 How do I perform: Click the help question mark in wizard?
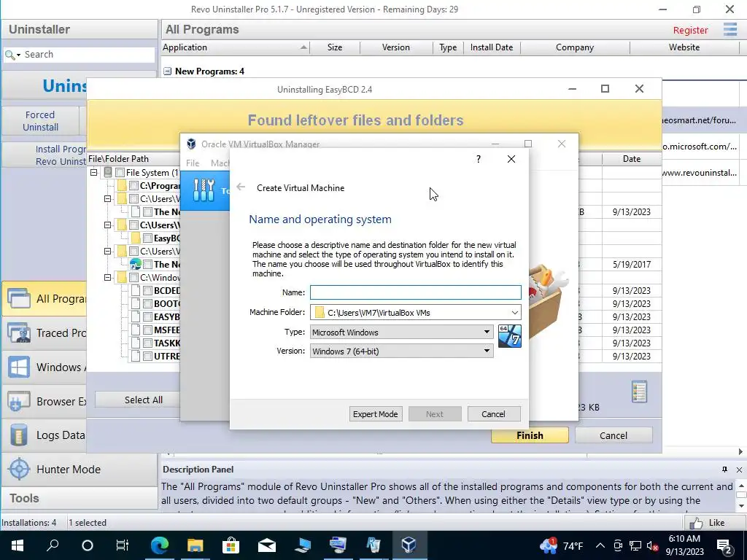(x=479, y=159)
